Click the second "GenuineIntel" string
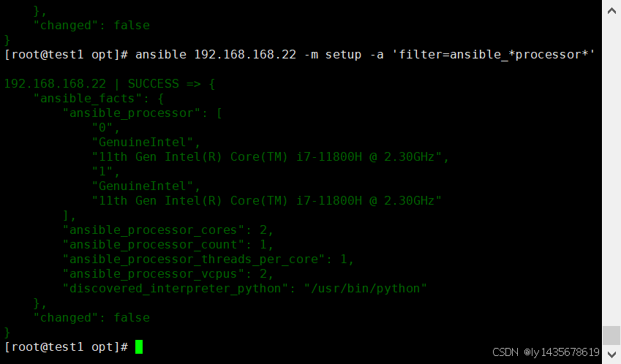 pyautogui.click(x=146, y=186)
